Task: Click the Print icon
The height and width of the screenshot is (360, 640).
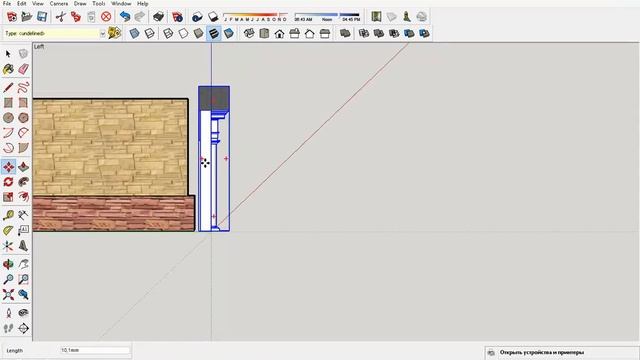Action: [x=158, y=17]
